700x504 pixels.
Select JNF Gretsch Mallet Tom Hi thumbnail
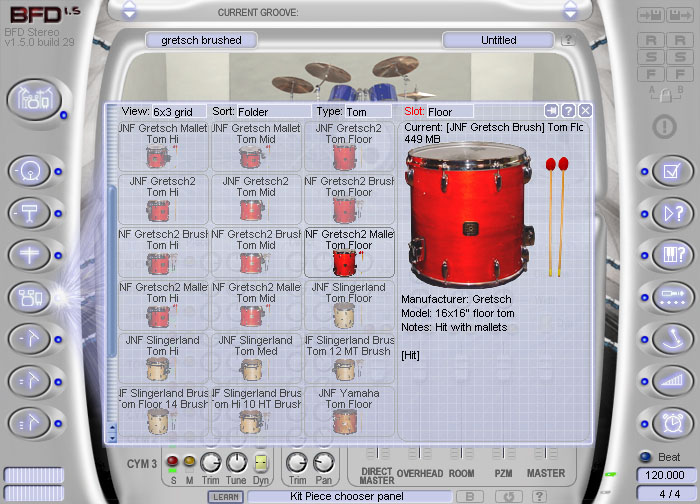[163, 146]
